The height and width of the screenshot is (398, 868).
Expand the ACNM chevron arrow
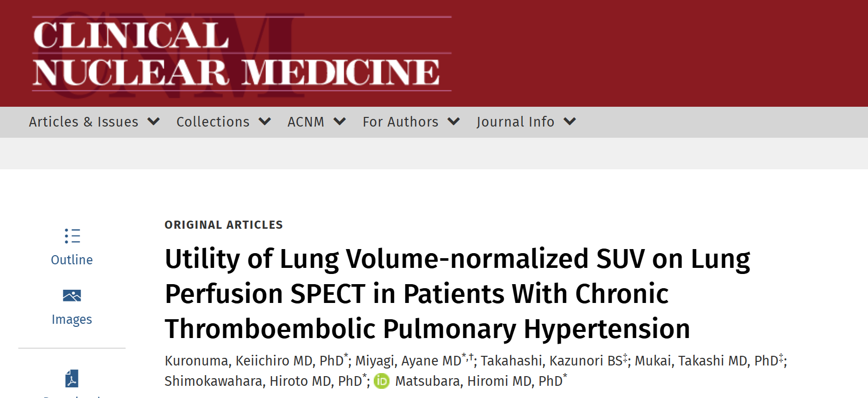click(340, 121)
